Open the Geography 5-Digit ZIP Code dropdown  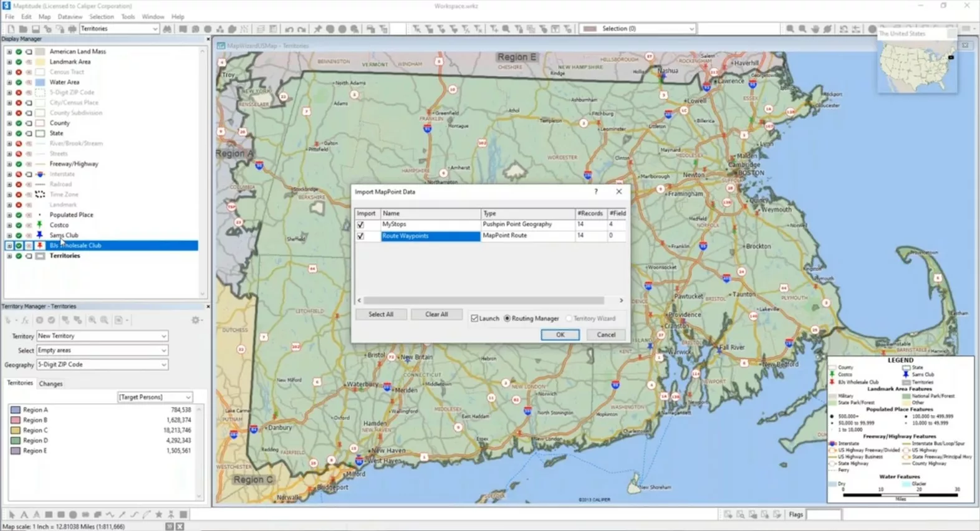(164, 365)
